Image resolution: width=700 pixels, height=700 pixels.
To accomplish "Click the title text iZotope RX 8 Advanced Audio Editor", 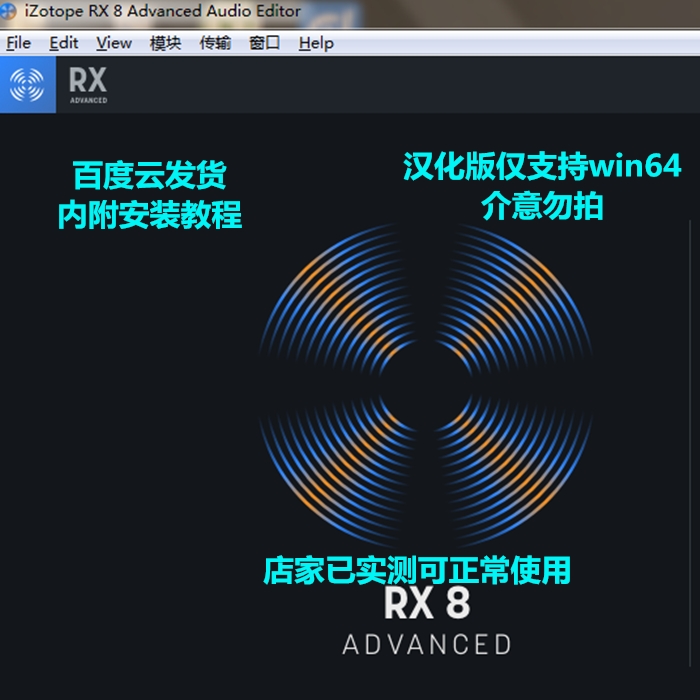I will (x=162, y=11).
